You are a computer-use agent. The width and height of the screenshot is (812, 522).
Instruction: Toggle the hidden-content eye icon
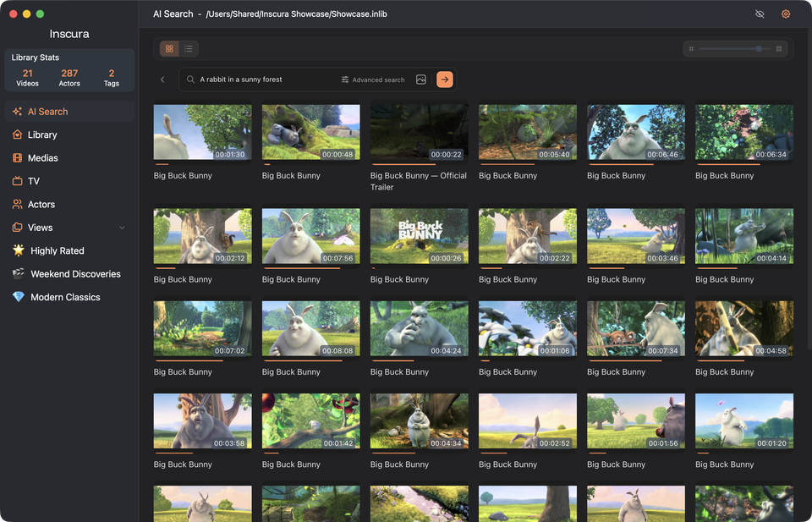click(x=760, y=14)
